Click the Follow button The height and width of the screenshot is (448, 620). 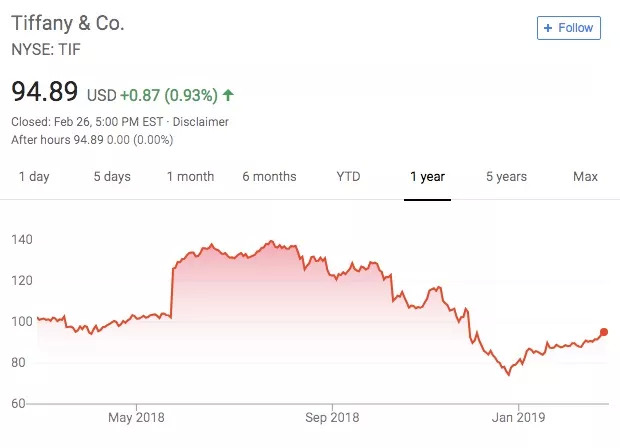pyautogui.click(x=568, y=28)
